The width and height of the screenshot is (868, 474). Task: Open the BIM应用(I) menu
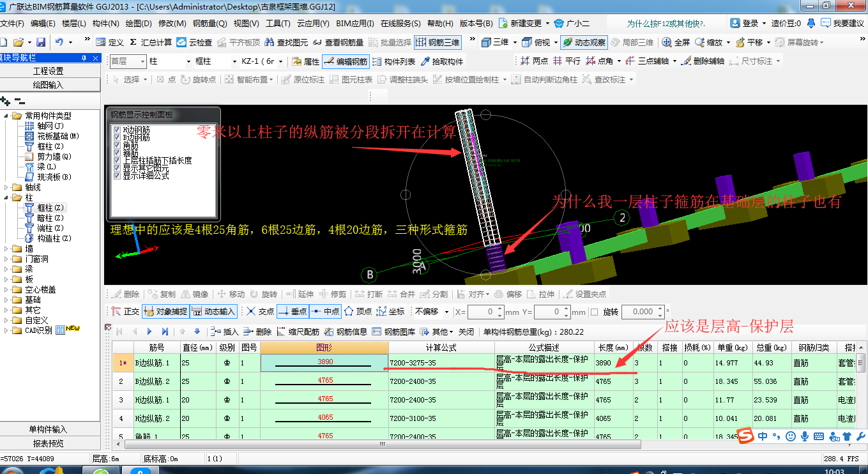pyautogui.click(x=355, y=23)
